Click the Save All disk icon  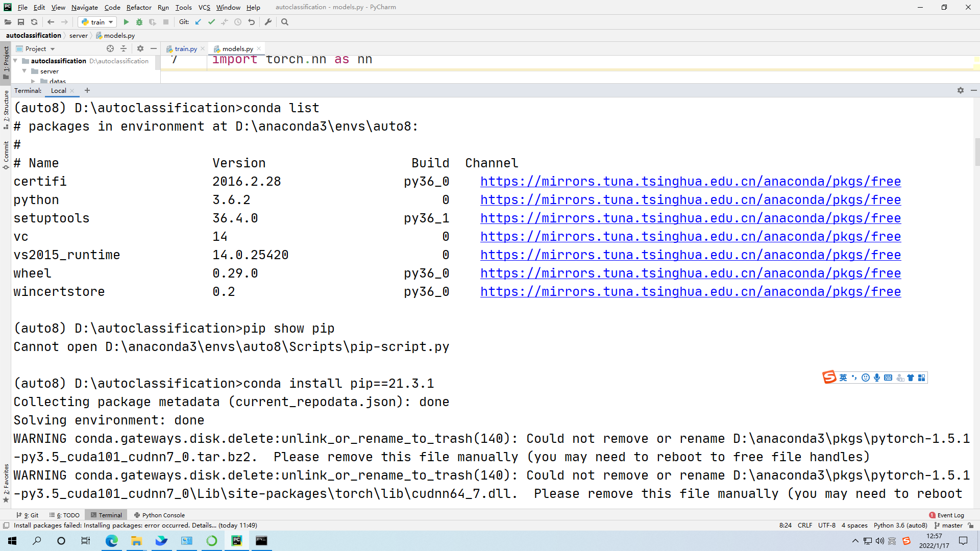point(21,22)
